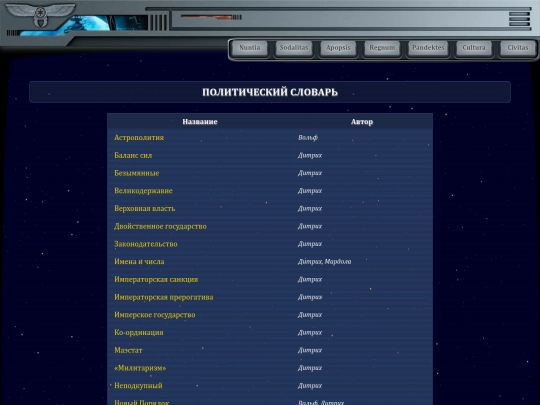Viewport: 540px width, 405px height.
Task: Open the Имперское государство entry
Action: [x=155, y=315]
